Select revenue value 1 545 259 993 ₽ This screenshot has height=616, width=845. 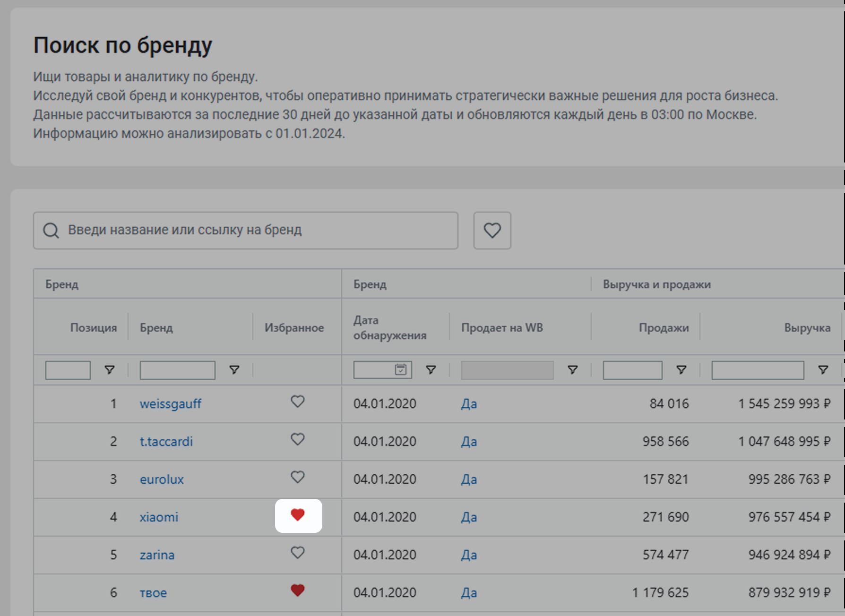pyautogui.click(x=785, y=404)
